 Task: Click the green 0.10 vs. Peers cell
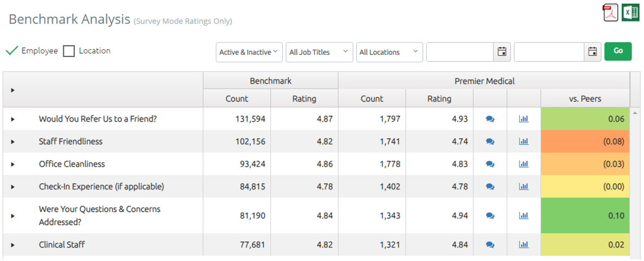pos(585,215)
